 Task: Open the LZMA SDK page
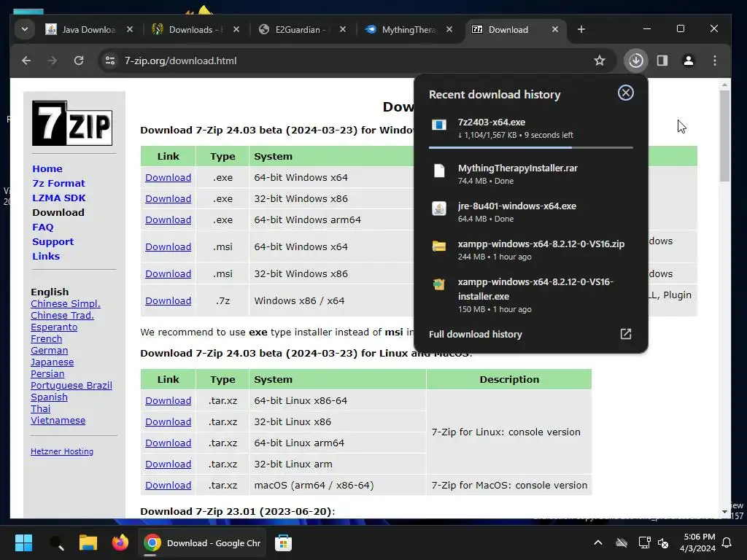pos(59,198)
